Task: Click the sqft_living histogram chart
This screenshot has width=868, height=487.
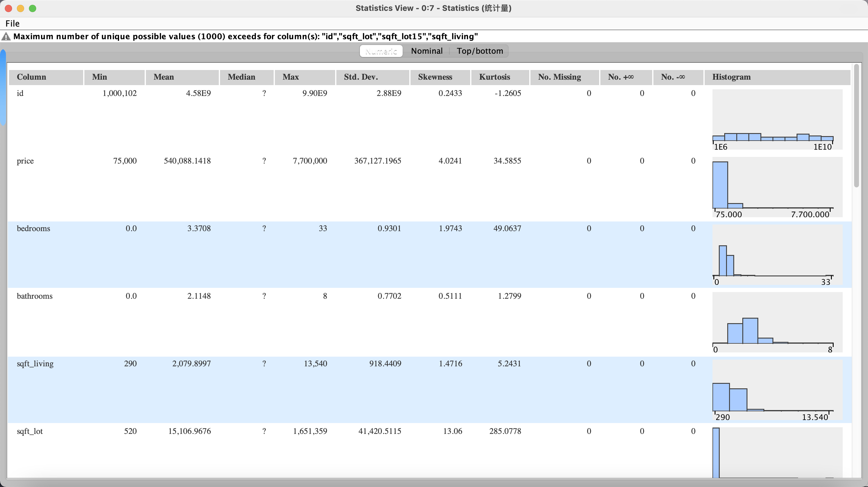Action: [777, 390]
